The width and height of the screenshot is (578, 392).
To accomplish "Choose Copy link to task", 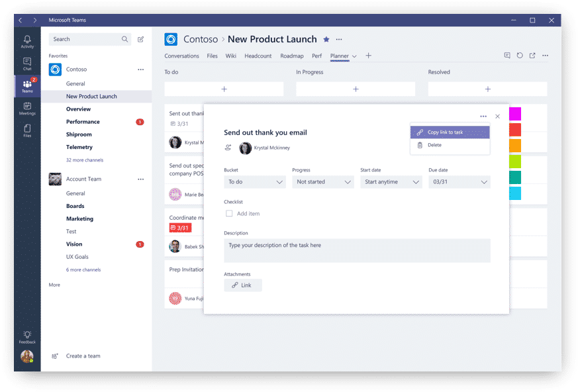I will pos(450,132).
